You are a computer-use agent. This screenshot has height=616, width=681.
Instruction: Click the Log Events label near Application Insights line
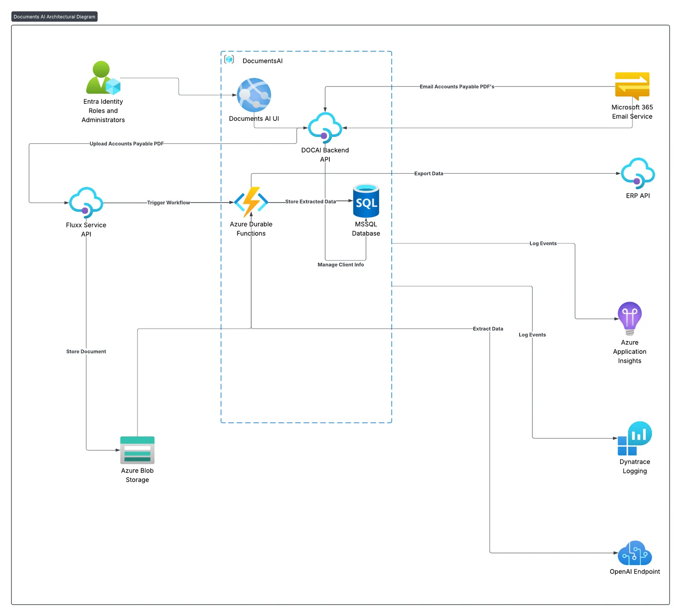[x=543, y=244]
